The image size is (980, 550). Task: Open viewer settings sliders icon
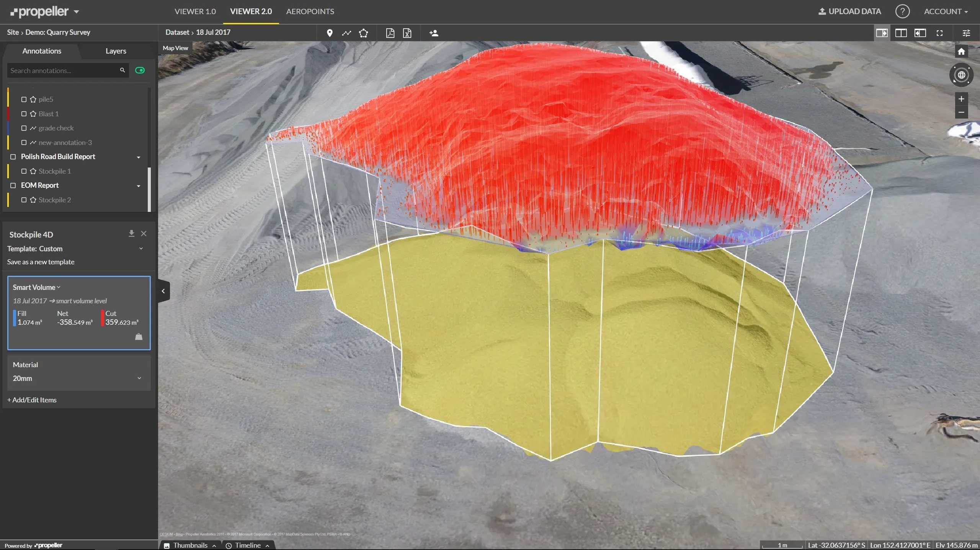[x=966, y=33]
